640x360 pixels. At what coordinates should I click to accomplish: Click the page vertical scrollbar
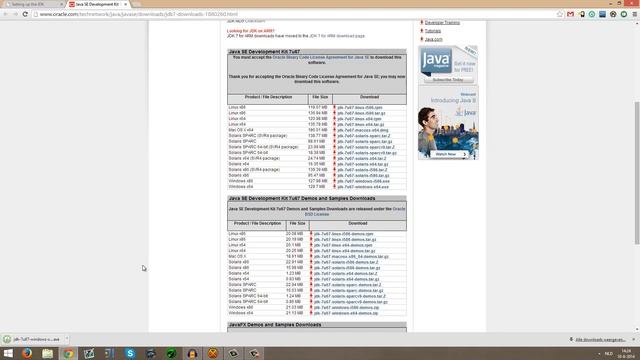point(637,173)
